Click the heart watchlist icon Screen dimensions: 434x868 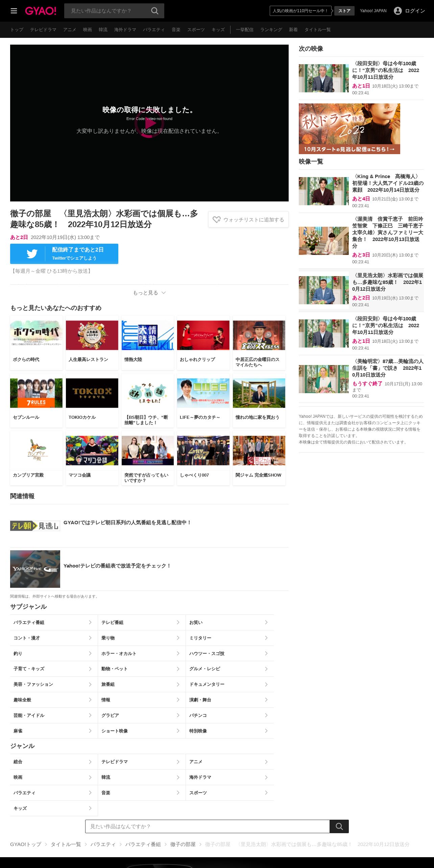click(217, 220)
